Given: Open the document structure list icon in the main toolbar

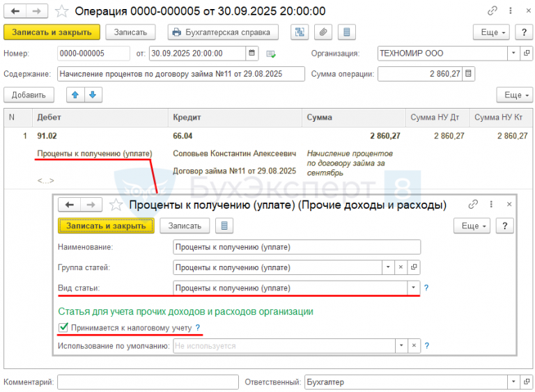Looking at the screenshot, I should [347, 33].
